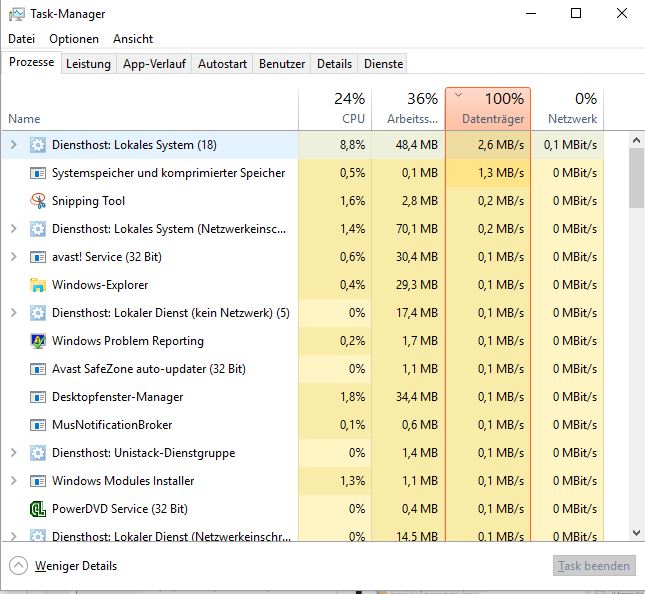The image size is (645, 594).
Task: Expand the avast! Service (32 Bit) entry
Action: pyautogui.click(x=14, y=257)
